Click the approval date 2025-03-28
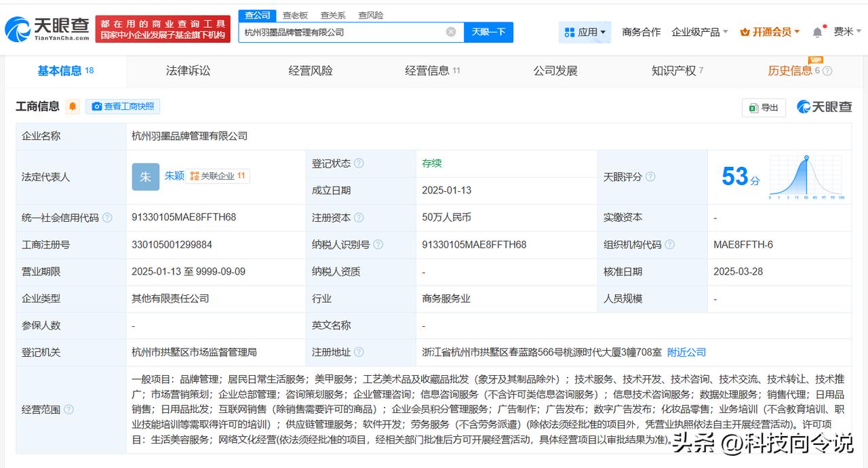The height and width of the screenshot is (468, 868). point(738,271)
